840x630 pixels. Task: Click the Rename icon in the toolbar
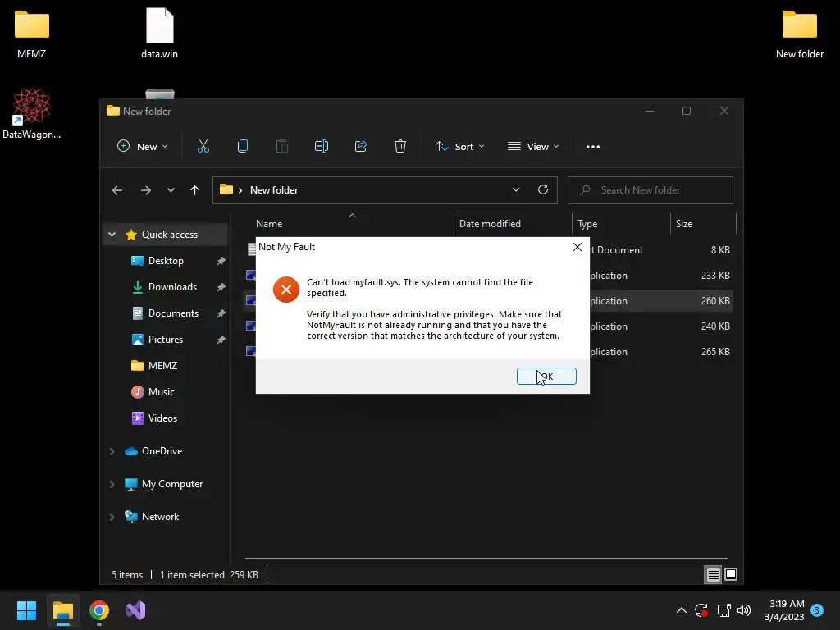pos(321,146)
